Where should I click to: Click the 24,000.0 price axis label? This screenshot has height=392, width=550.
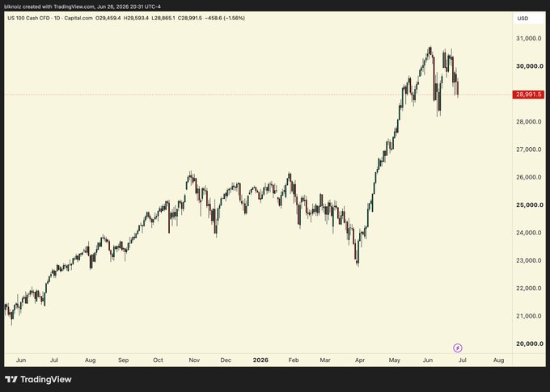pos(529,233)
